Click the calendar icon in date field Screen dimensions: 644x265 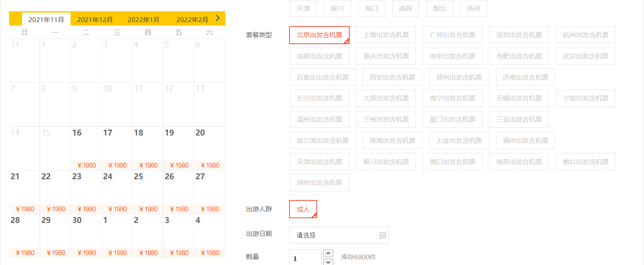(x=383, y=235)
